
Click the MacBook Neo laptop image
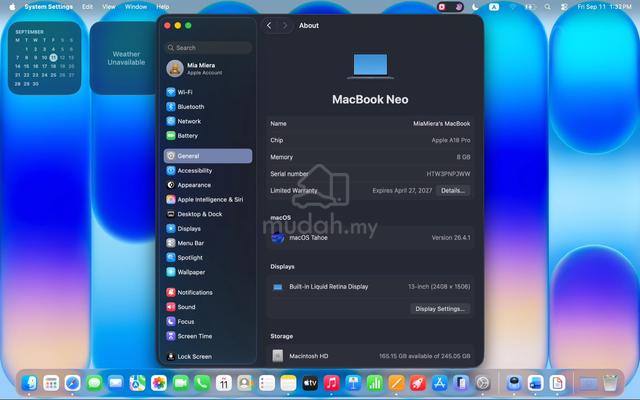click(370, 66)
